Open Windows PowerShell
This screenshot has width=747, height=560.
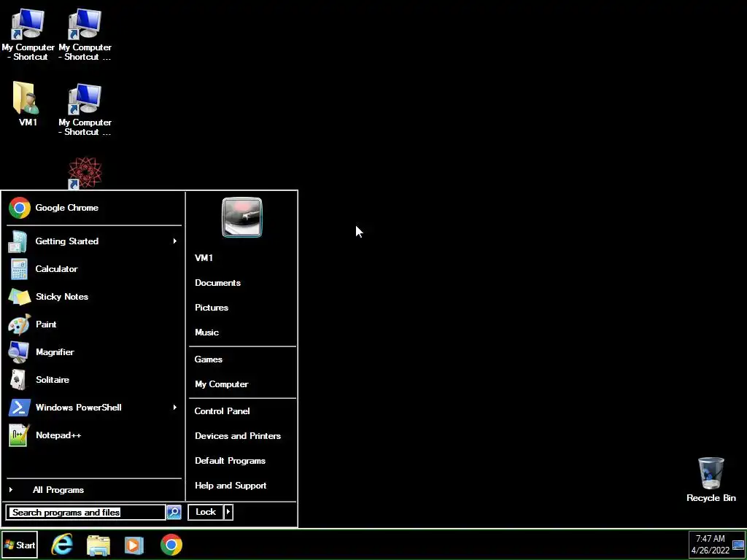[x=94, y=408]
